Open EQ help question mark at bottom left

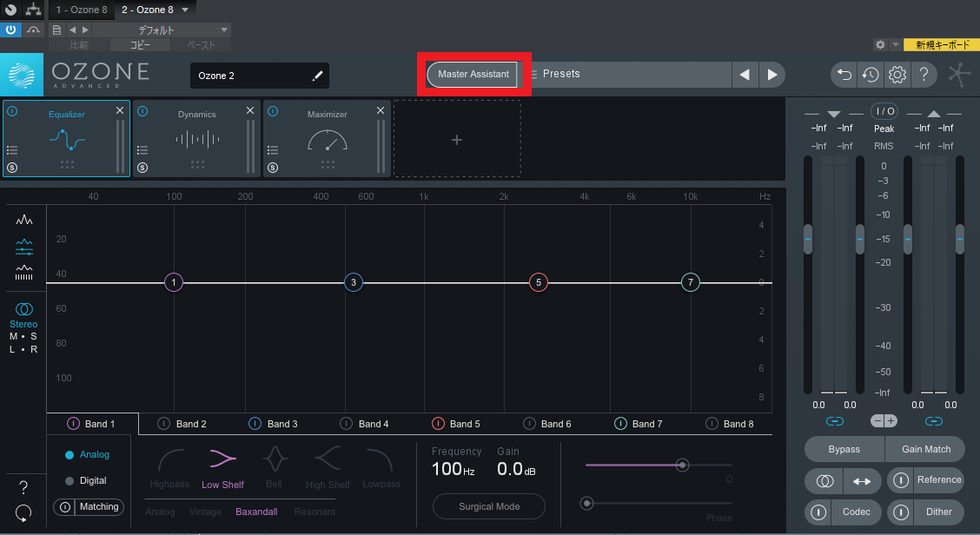pyautogui.click(x=23, y=487)
